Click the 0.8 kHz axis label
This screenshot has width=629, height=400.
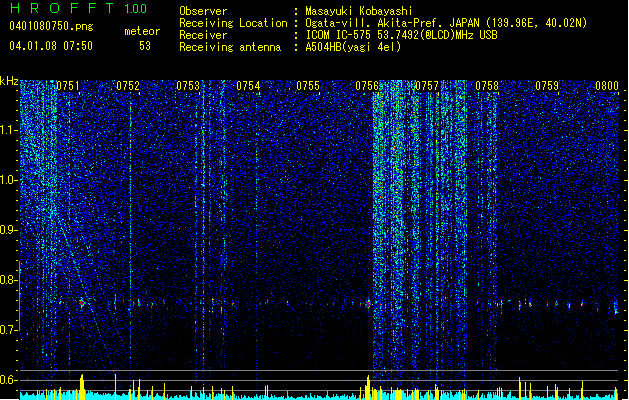point(8,280)
